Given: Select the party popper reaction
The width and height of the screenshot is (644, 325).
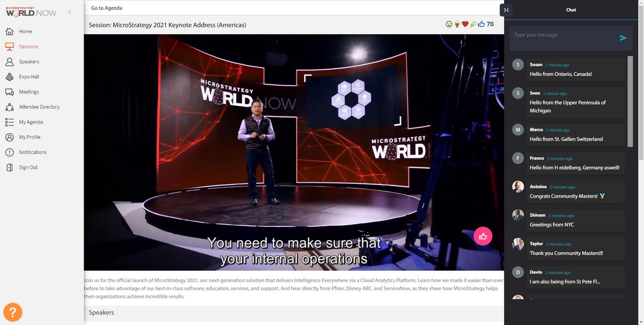Looking at the screenshot, I should click(x=473, y=24).
